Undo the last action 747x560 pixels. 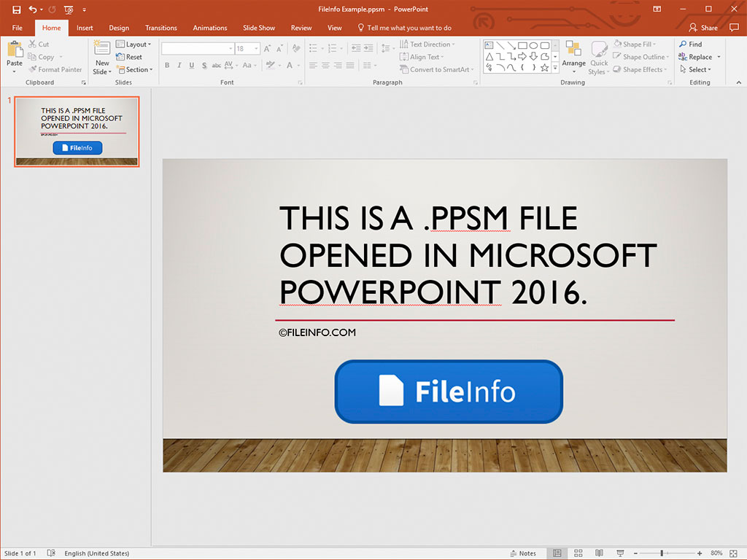coord(32,9)
